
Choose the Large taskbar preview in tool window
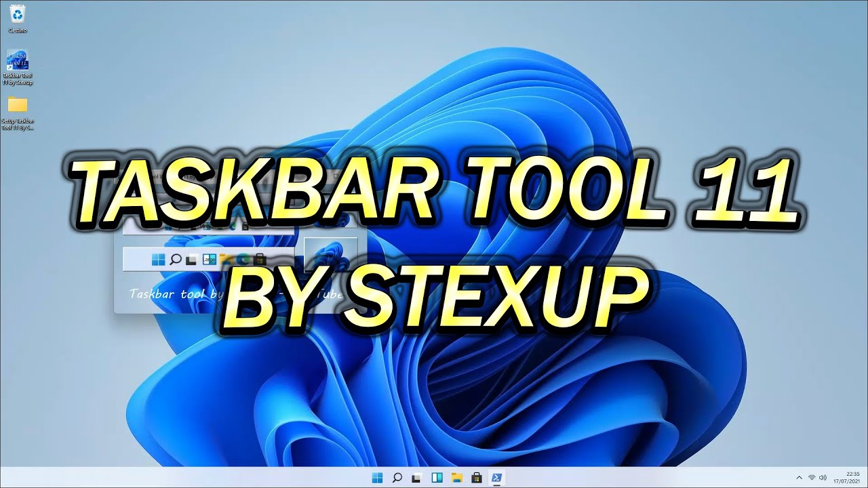(208, 259)
